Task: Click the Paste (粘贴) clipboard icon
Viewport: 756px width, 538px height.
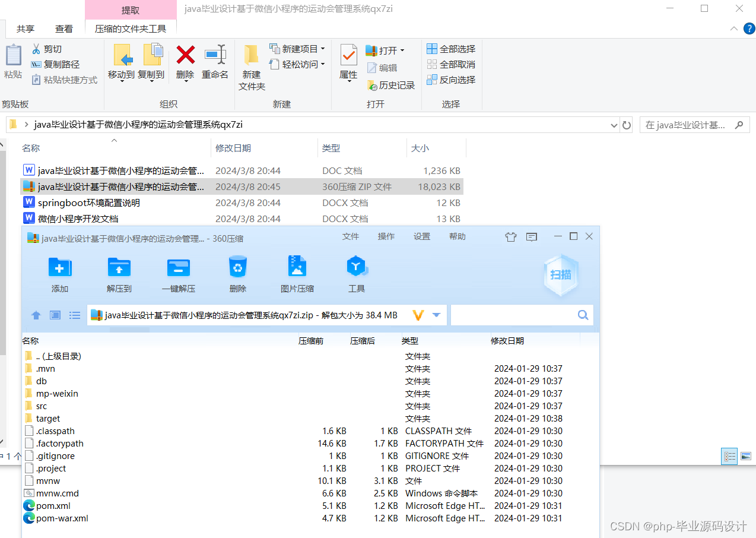Action: (13, 55)
